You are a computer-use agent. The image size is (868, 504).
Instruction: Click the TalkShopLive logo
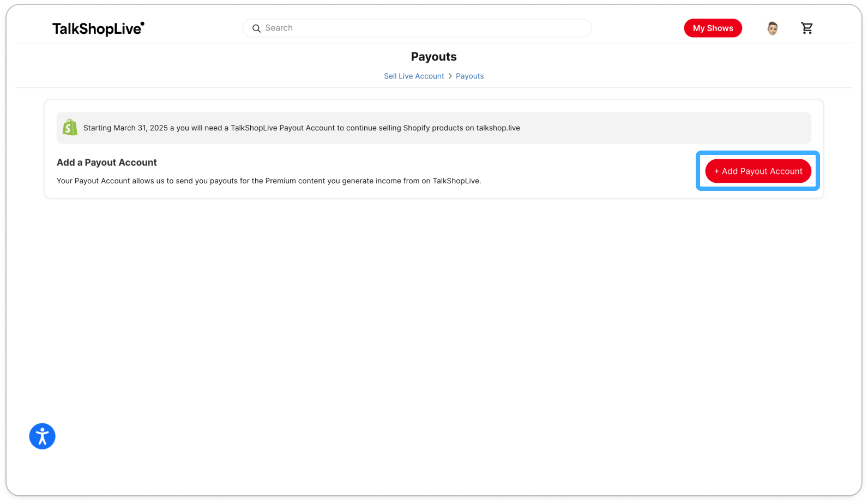click(x=98, y=28)
